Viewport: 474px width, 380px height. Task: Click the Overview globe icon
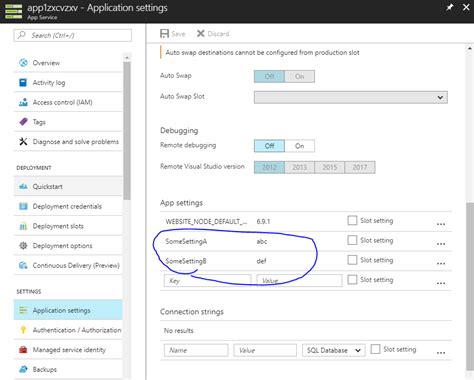[x=23, y=63]
